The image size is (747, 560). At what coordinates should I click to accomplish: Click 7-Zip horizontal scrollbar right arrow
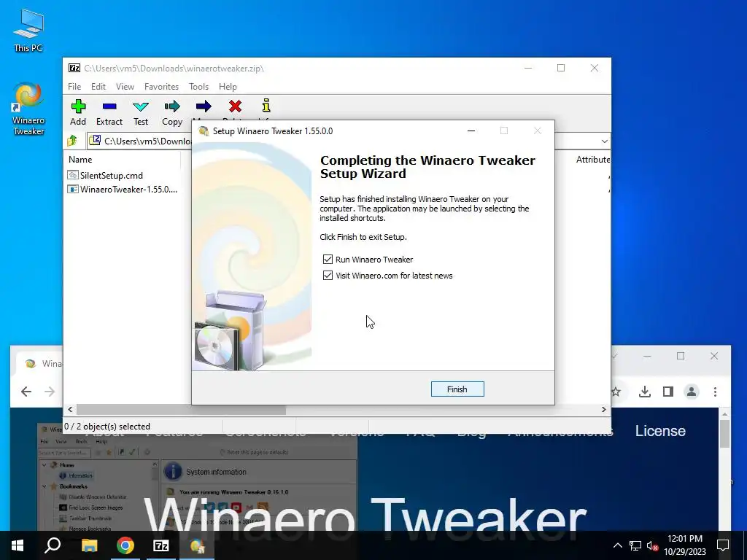[604, 410]
